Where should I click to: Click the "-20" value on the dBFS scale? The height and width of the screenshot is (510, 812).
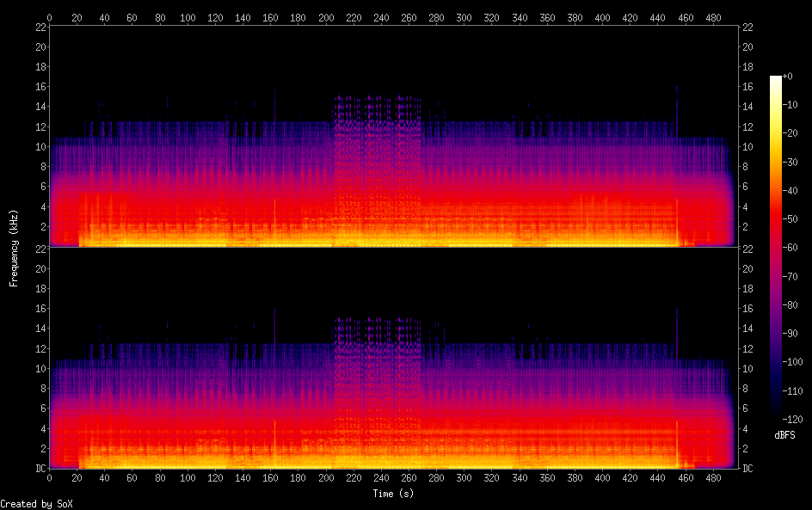click(790, 133)
